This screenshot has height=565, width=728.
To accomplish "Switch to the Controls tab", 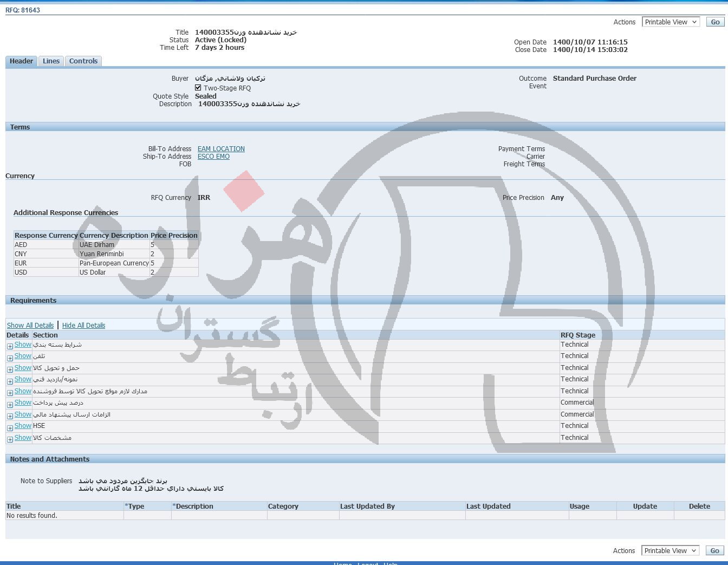I will click(83, 61).
